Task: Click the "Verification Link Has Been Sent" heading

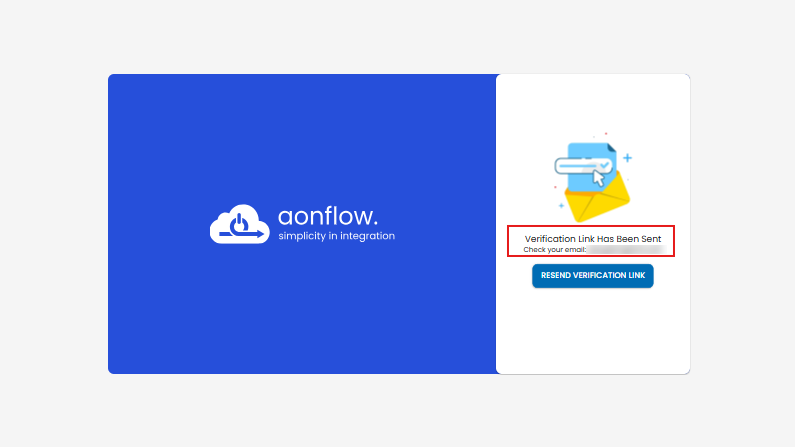Action: coord(592,238)
